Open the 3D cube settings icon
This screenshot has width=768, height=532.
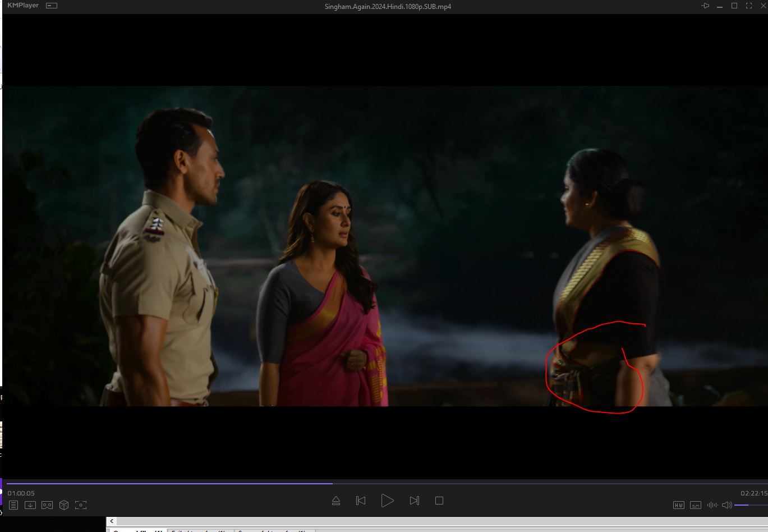64,505
